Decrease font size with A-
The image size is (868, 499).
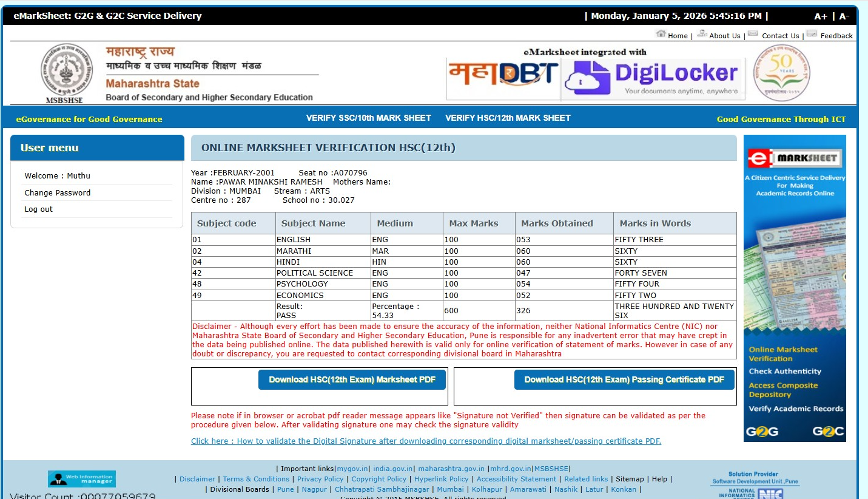click(844, 16)
